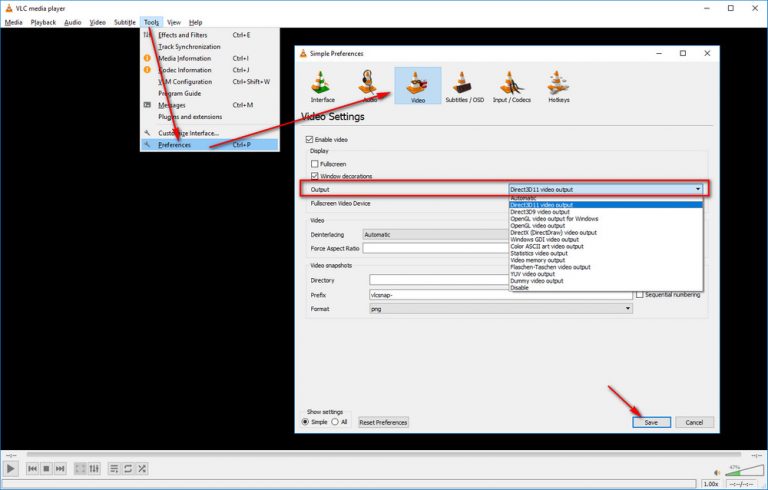Viewport: 768px width, 490px height.
Task: Click the Play button in main window
Action: coord(10,469)
